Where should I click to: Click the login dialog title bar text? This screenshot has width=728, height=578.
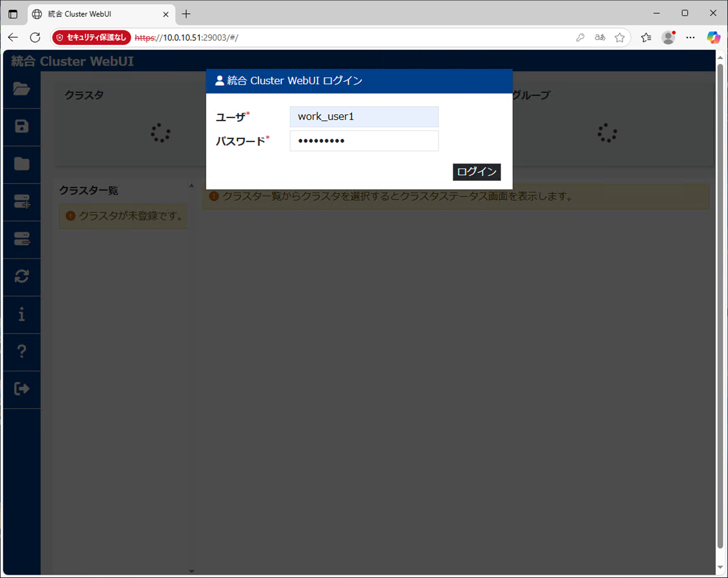coord(295,81)
